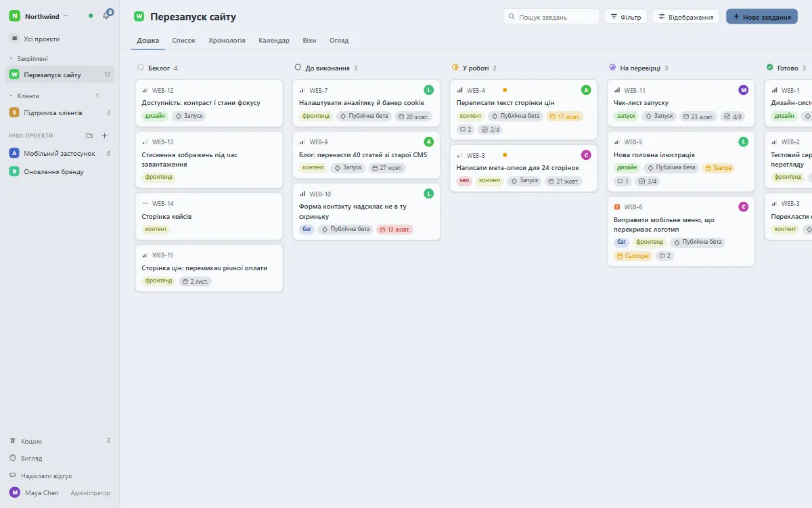Screen dimensions: 812x508
Task: Open the Відображення options
Action: click(685, 16)
